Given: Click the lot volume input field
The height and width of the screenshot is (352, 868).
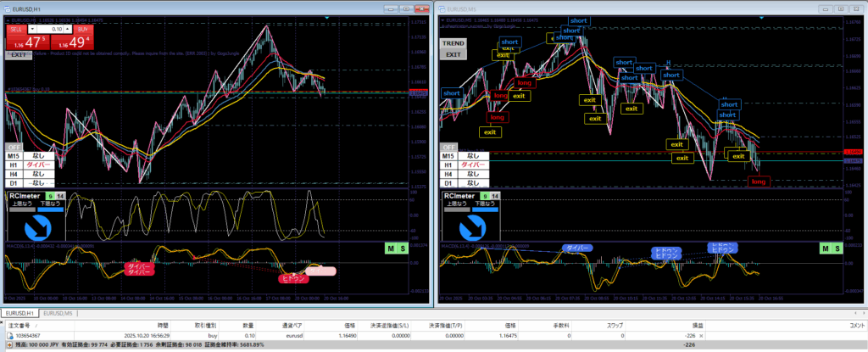Looking at the screenshot, I should tap(52, 28).
